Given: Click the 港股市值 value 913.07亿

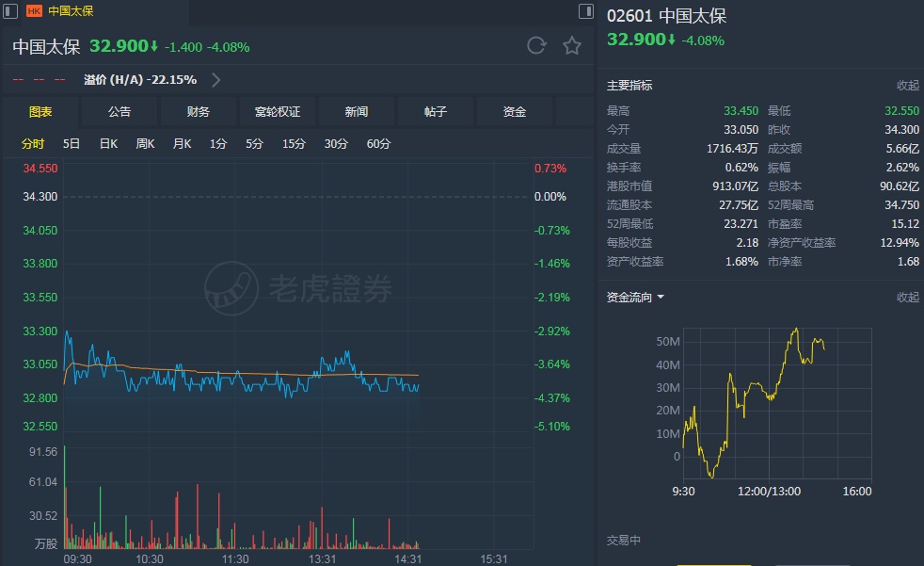Looking at the screenshot, I should tap(736, 186).
